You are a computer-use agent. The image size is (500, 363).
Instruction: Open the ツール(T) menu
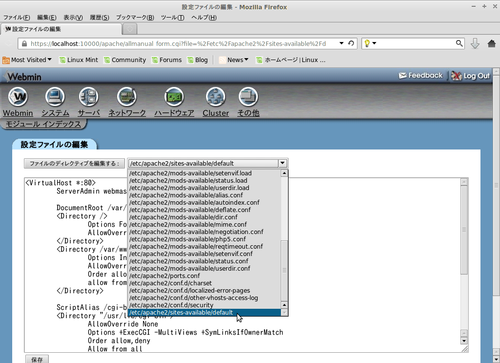(x=172, y=17)
